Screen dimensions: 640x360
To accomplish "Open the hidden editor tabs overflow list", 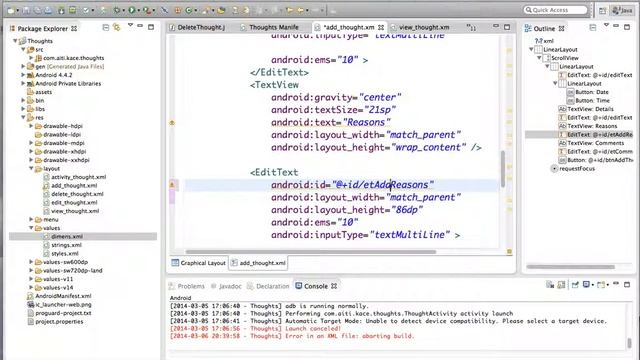I will (471, 27).
